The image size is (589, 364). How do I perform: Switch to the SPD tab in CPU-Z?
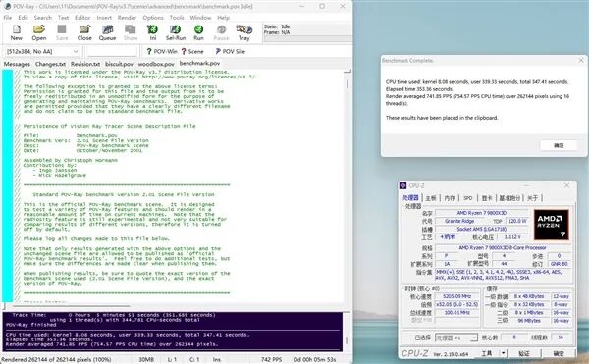coord(467,198)
